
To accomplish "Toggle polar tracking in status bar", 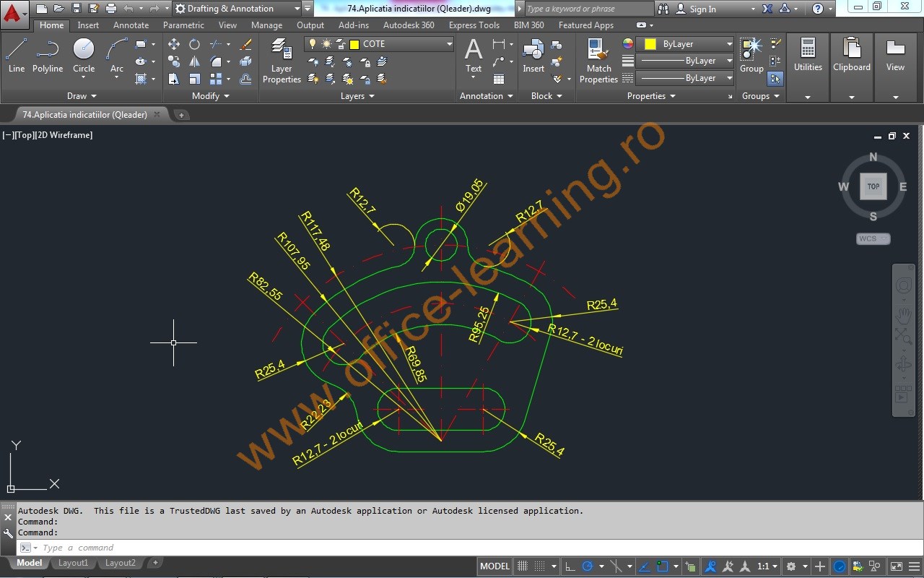I will (x=588, y=566).
